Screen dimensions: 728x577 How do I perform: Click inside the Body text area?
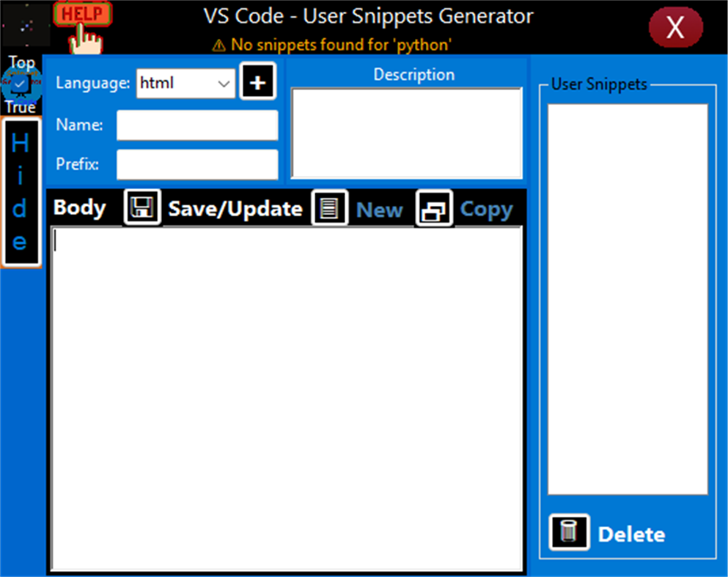(x=287, y=398)
